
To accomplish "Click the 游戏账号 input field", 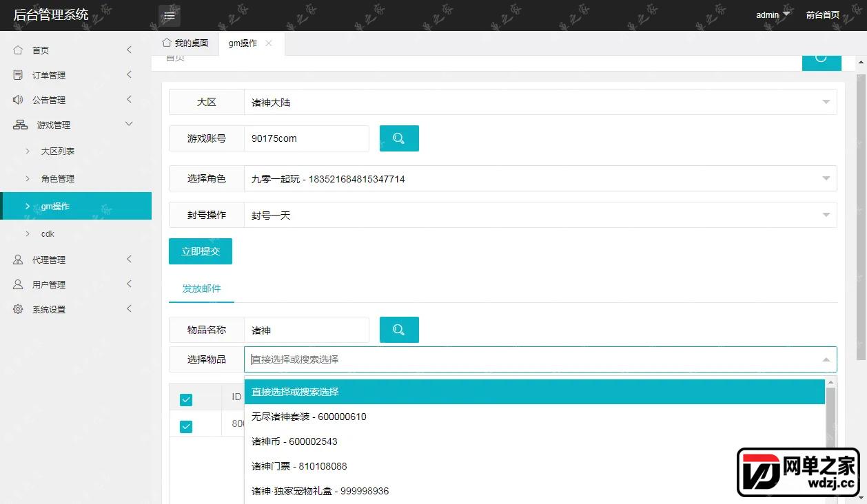I will [307, 138].
